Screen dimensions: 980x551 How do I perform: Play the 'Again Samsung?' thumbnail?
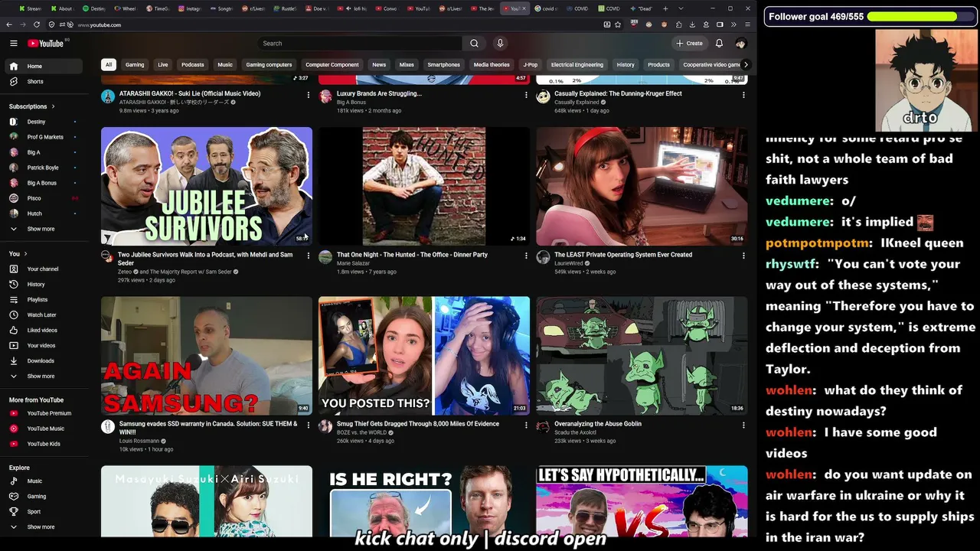(x=207, y=356)
